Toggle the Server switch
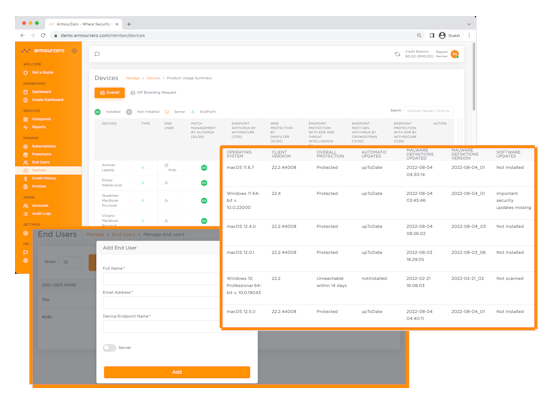Viewport: 553px width, 400px height. [x=109, y=348]
